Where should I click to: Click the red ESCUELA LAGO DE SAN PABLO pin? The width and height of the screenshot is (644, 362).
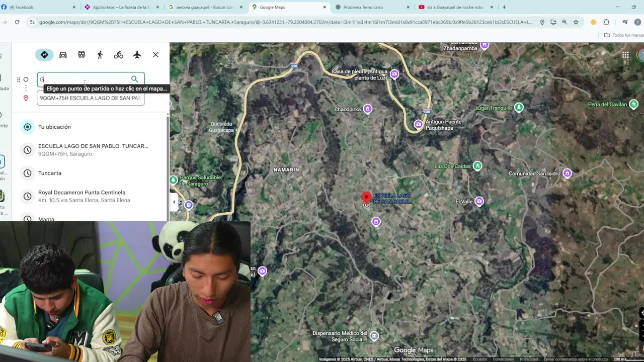coord(367,198)
